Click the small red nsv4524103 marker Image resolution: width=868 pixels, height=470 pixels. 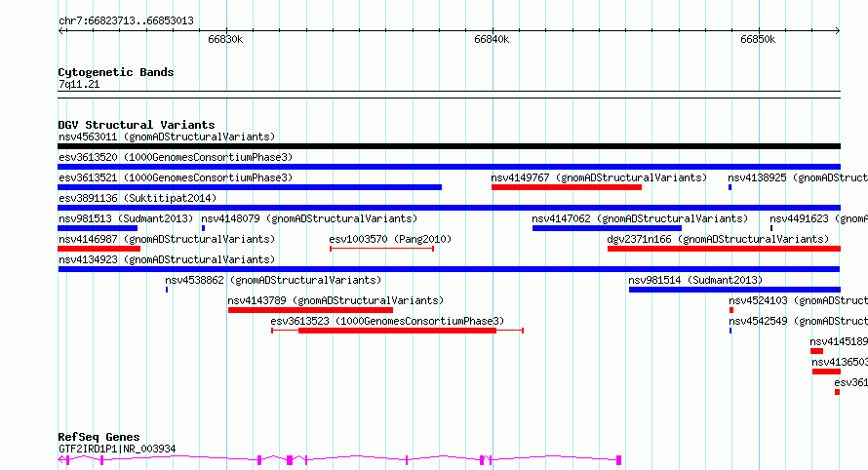pos(731,310)
